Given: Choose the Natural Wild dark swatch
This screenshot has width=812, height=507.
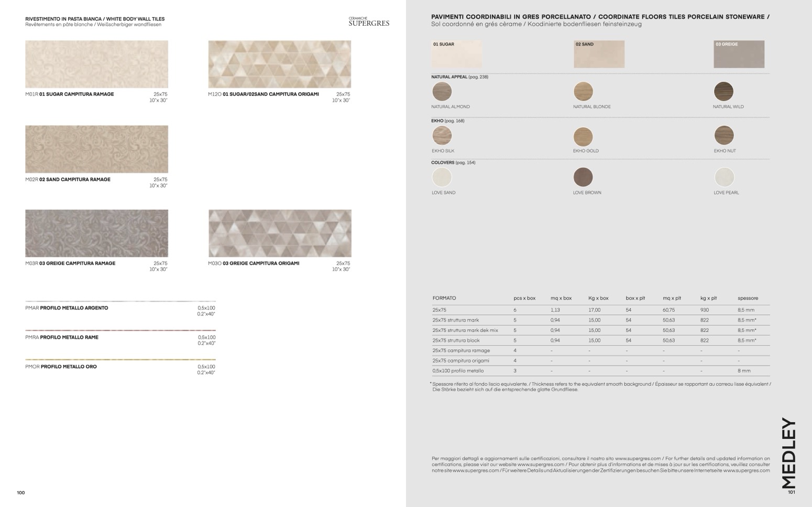Looking at the screenshot, I should coord(723,92).
